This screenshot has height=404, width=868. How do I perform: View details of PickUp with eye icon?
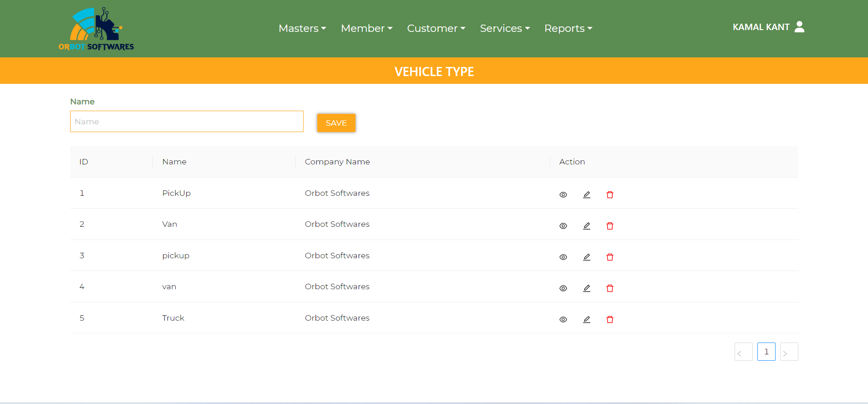coord(563,194)
